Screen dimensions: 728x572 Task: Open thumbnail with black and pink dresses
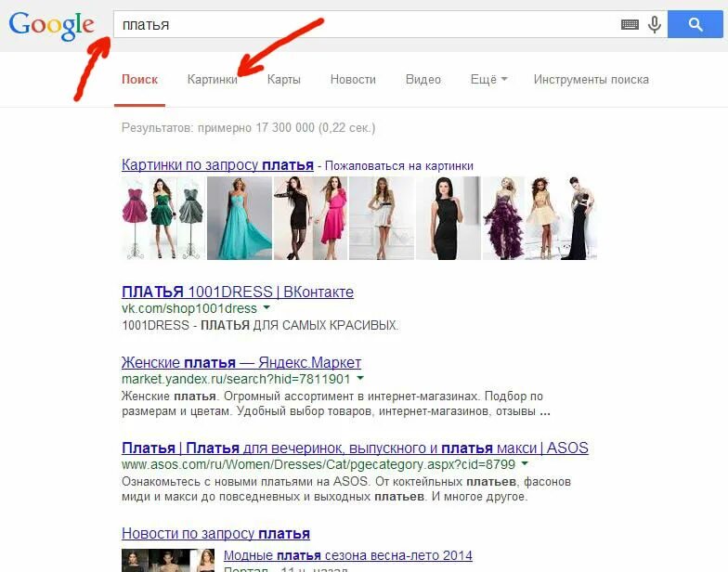pyautogui.click(x=310, y=217)
